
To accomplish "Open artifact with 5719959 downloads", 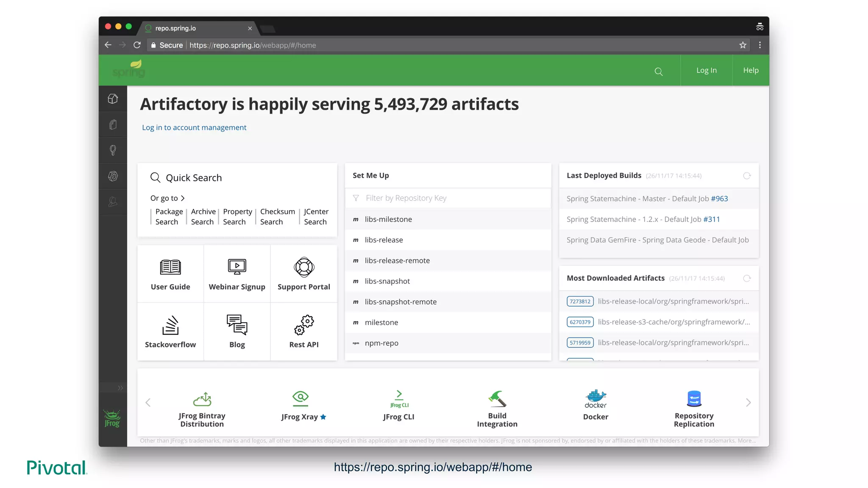I will point(659,343).
